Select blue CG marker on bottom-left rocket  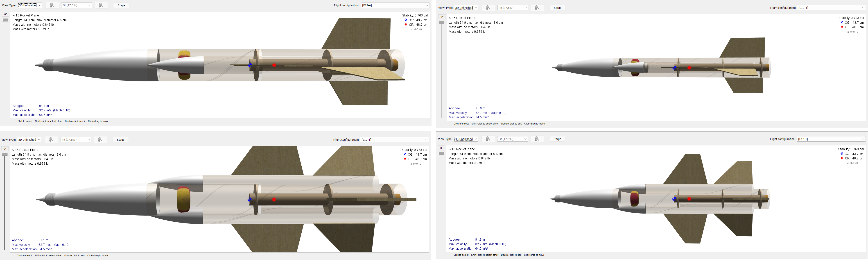(250, 200)
